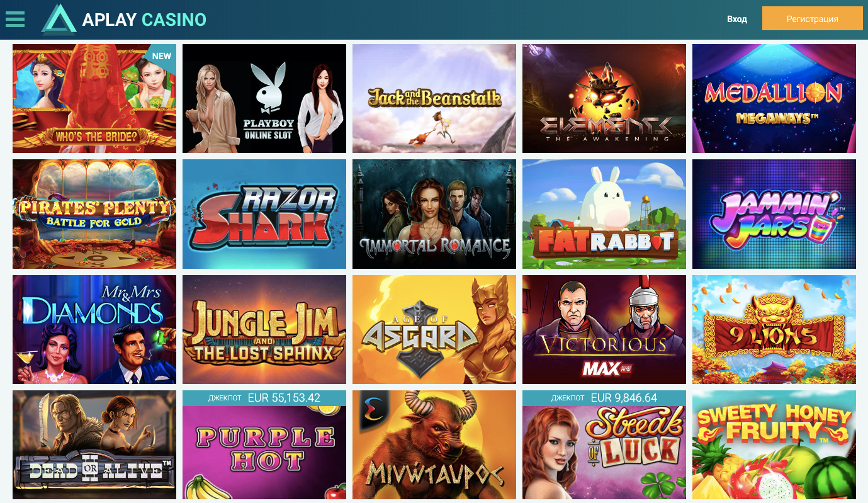This screenshot has height=503, width=868.
Task: Open the Fat Rabbit game tile
Action: (604, 214)
